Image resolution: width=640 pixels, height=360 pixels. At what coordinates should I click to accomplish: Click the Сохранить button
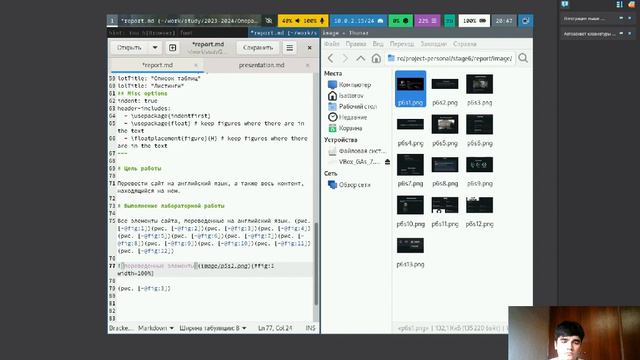point(258,48)
